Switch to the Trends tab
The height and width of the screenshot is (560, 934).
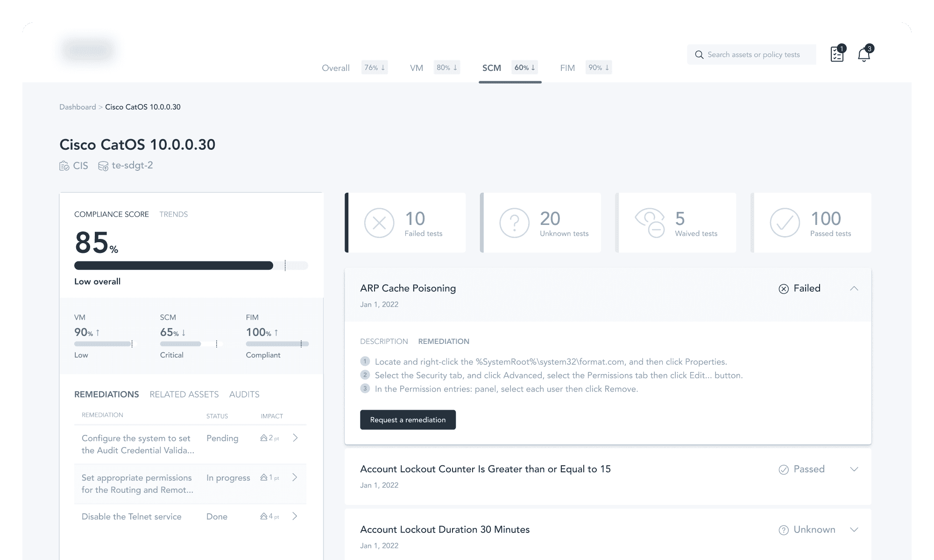tap(174, 214)
